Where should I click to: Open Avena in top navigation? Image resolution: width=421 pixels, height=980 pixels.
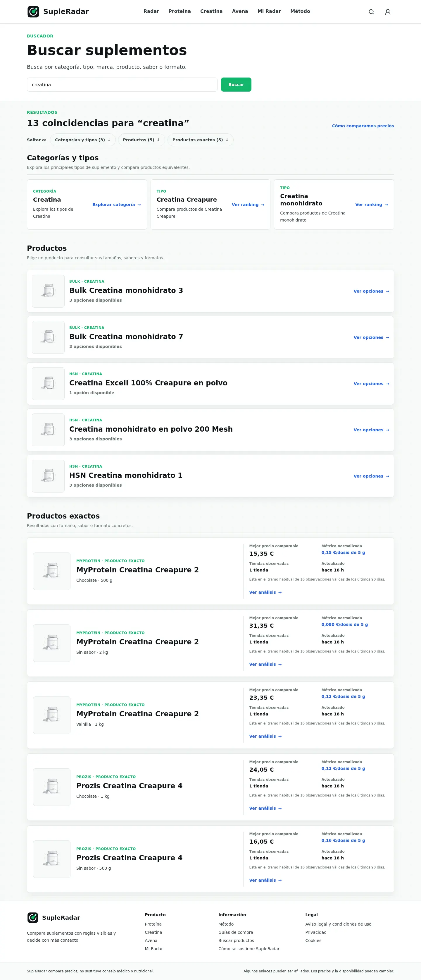(240, 11)
